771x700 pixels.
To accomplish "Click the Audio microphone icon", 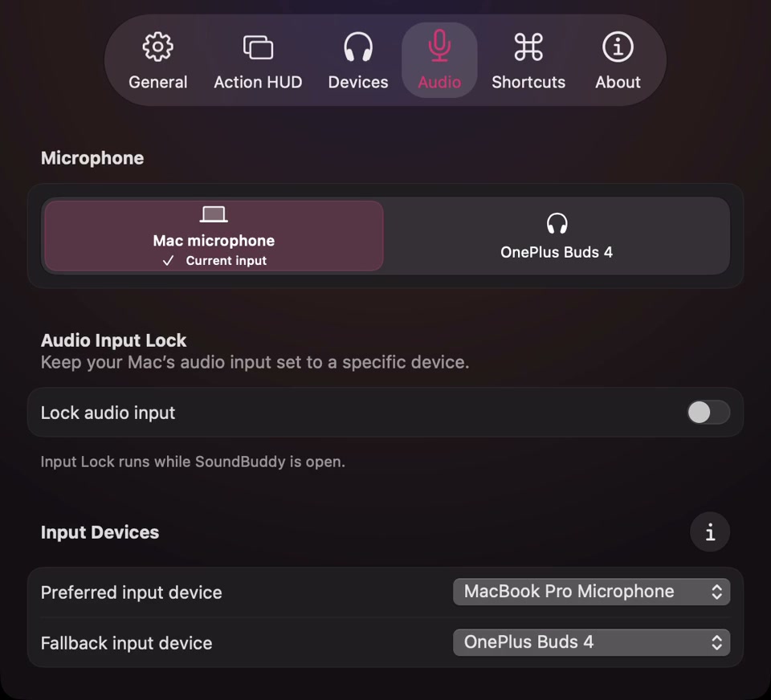I will (x=439, y=46).
